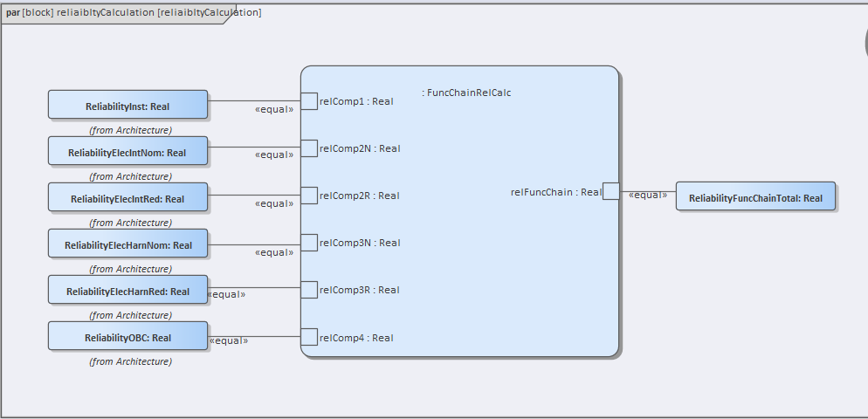This screenshot has height=419, width=868.
Task: Click the relComp4 port square
Action: click(x=309, y=337)
